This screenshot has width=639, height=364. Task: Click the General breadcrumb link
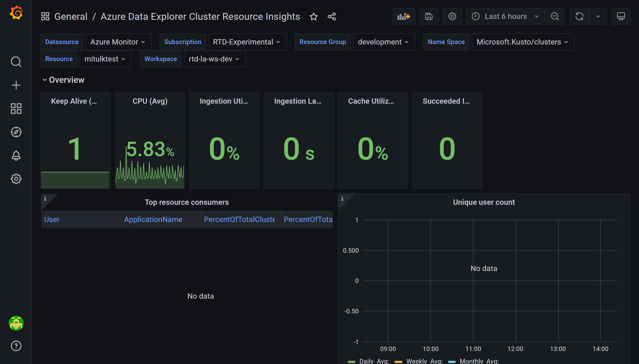[71, 17]
